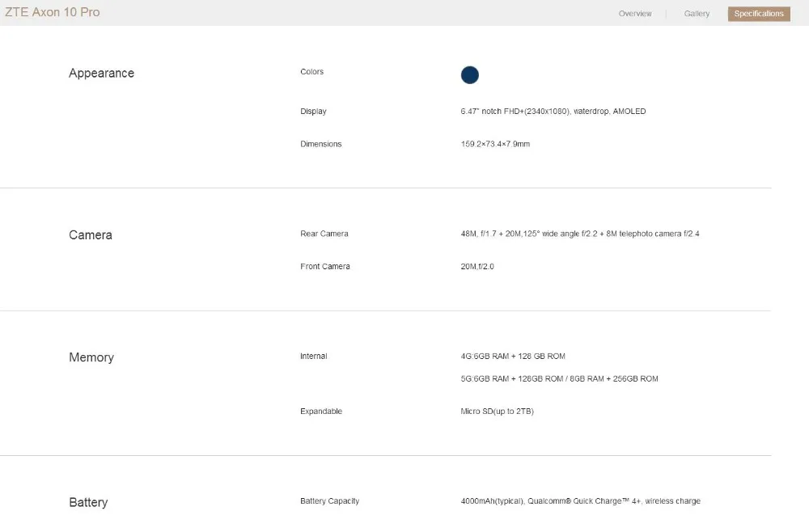Click the Battery section heading
Image resolution: width=809 pixels, height=532 pixels.
tap(88, 502)
